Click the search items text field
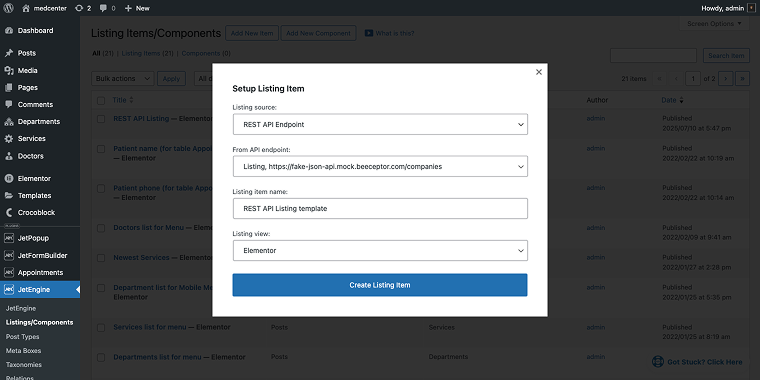 pos(653,56)
